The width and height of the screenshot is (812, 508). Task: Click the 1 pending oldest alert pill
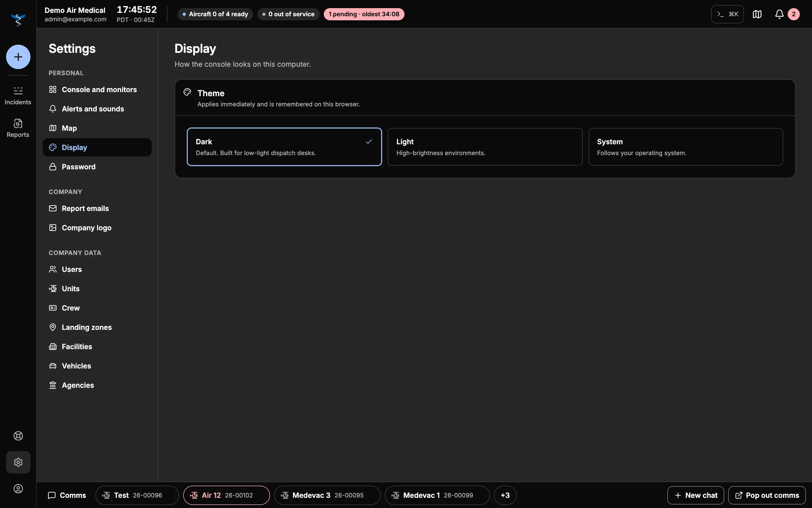click(x=364, y=14)
